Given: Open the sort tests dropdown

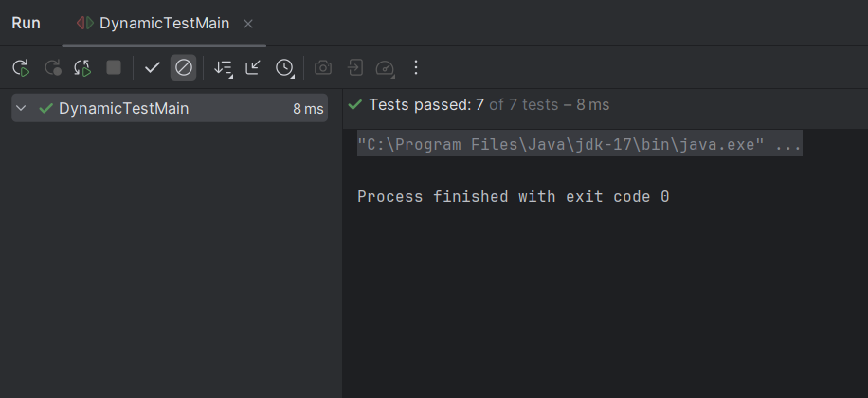Looking at the screenshot, I should [223, 67].
